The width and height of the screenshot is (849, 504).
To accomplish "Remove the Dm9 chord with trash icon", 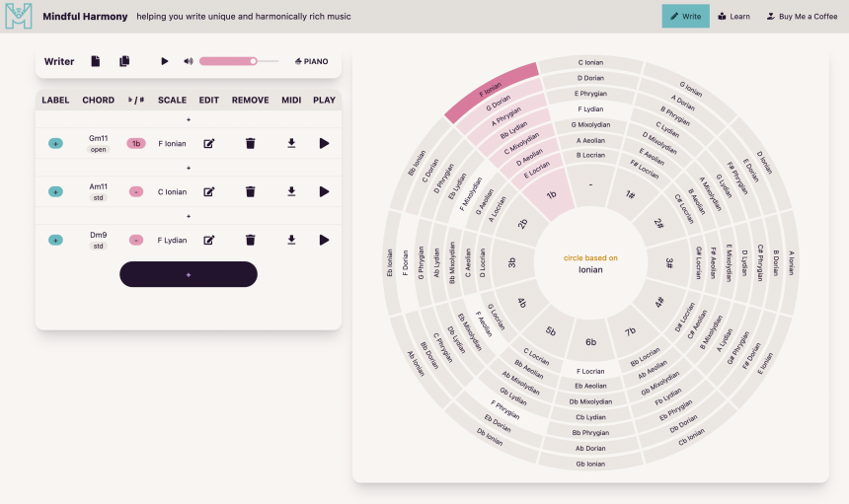I will (251, 240).
